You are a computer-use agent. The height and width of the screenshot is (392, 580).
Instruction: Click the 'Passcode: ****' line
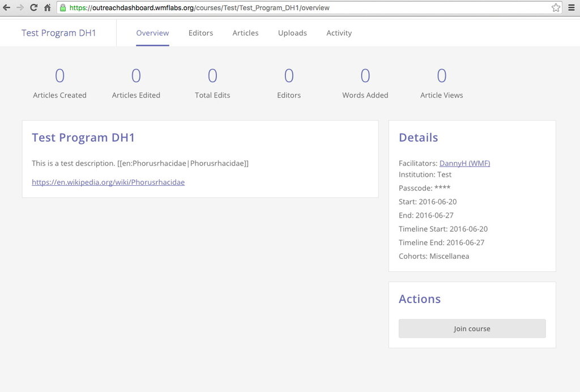(x=425, y=188)
